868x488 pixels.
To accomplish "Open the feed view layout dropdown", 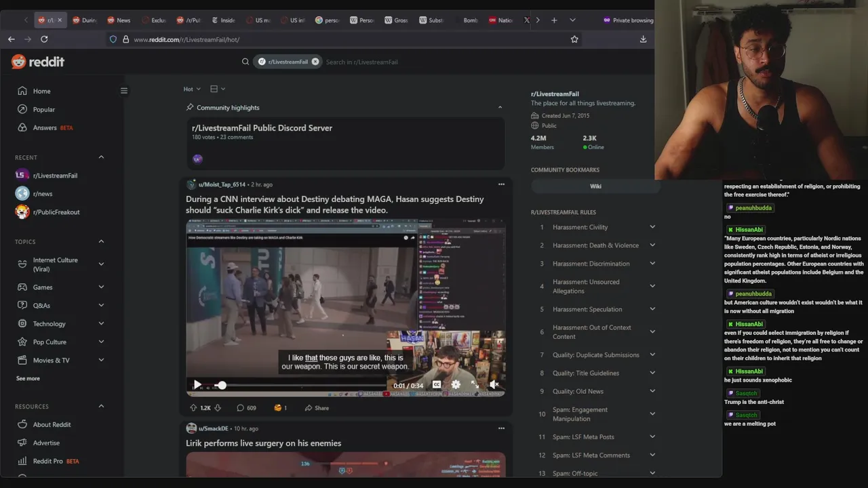I will [218, 89].
